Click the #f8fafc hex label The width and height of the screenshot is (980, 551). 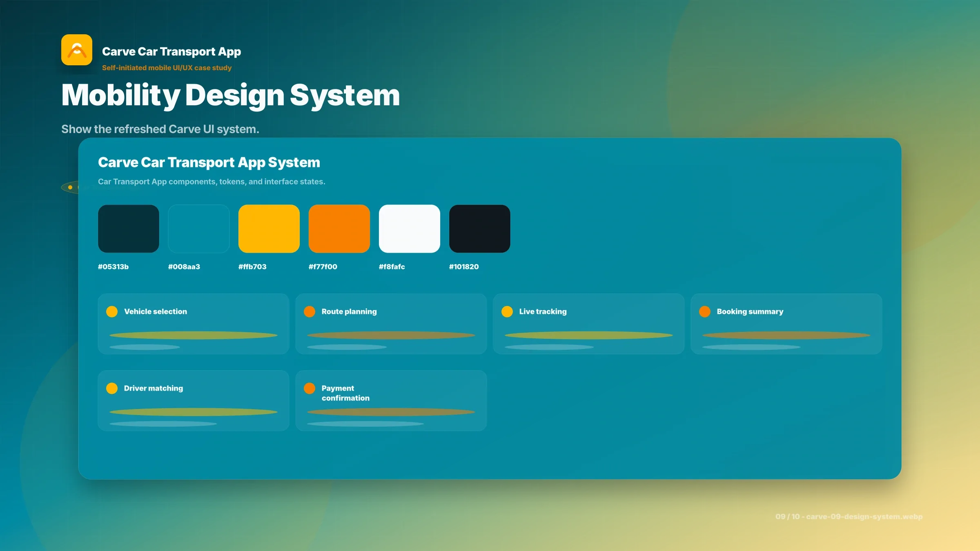pyautogui.click(x=392, y=267)
